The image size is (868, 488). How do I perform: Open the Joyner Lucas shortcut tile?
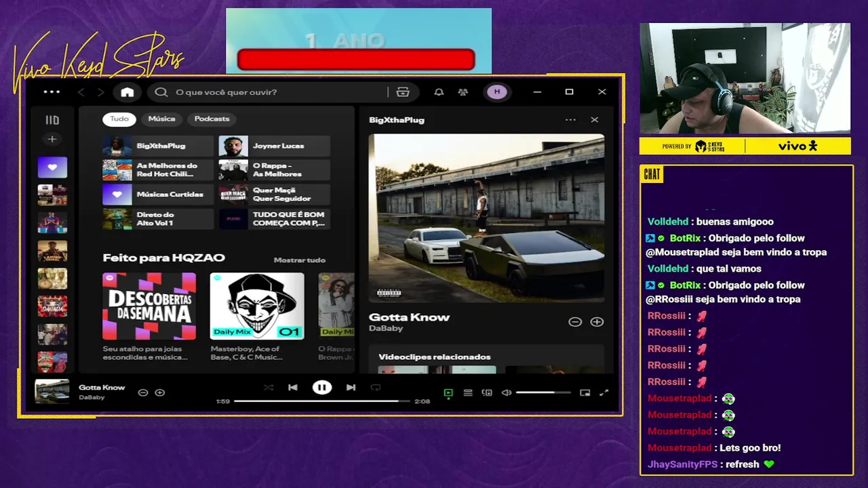[x=275, y=146]
